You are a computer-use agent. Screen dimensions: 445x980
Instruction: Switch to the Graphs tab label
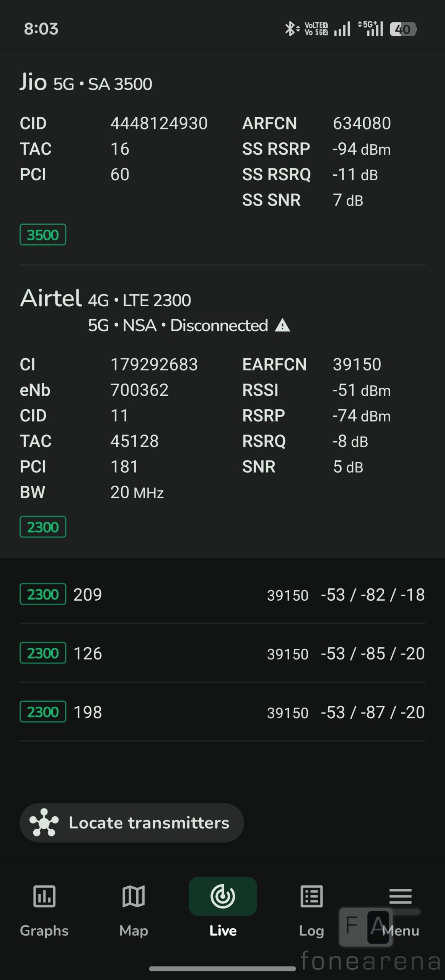[44, 931]
